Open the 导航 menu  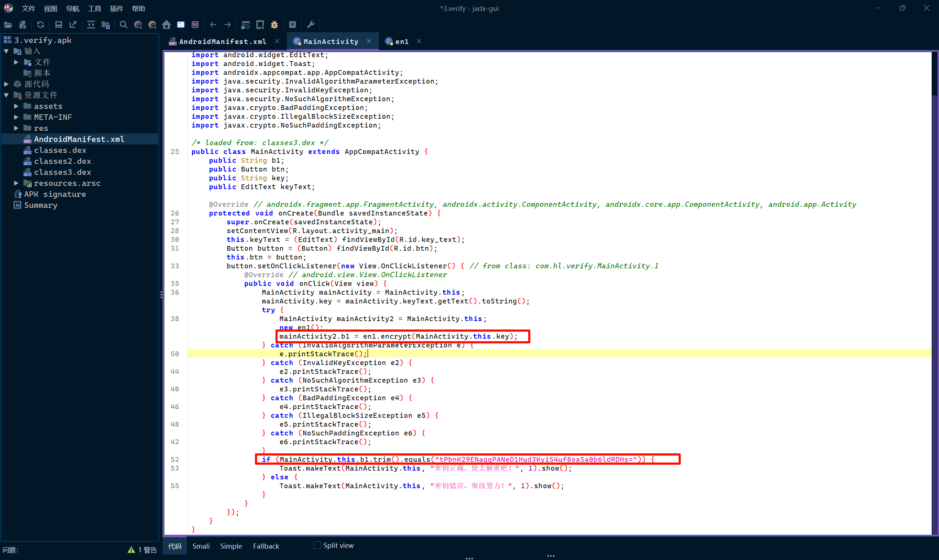pyautogui.click(x=73, y=8)
